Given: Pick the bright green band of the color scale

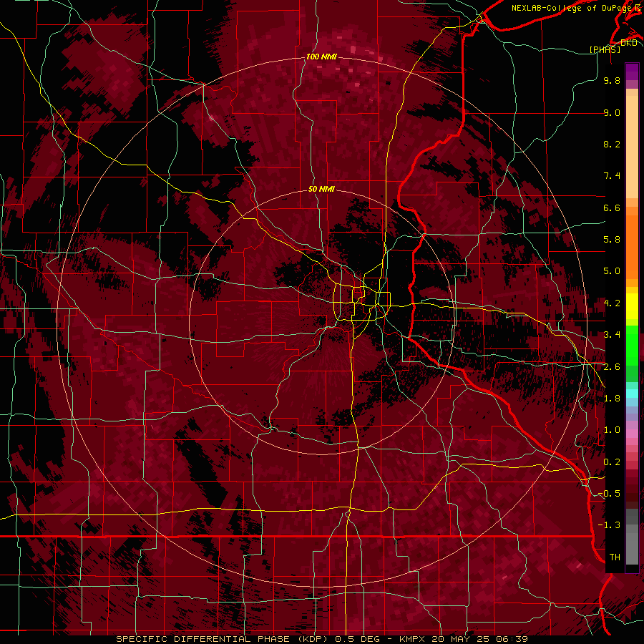Looking at the screenshot, I should pos(632,345).
